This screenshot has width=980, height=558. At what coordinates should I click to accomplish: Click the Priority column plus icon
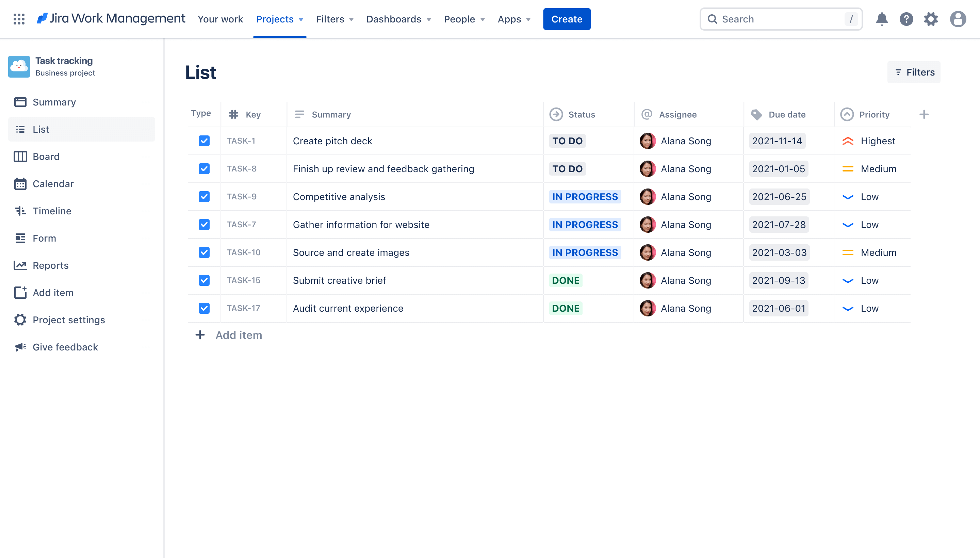coord(924,114)
